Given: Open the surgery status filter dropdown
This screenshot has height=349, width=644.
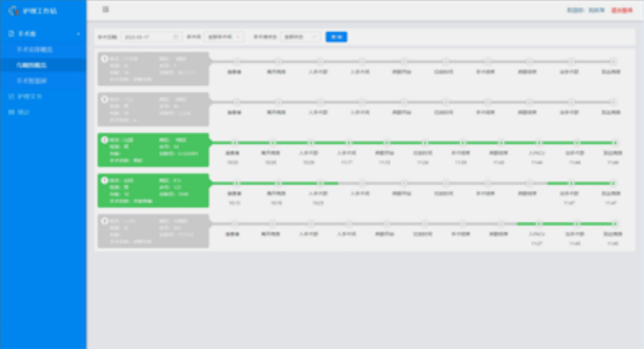Looking at the screenshot, I should (300, 37).
